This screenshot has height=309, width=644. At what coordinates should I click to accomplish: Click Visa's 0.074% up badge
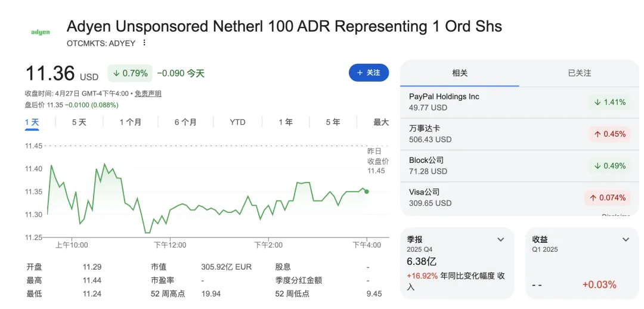608,197
